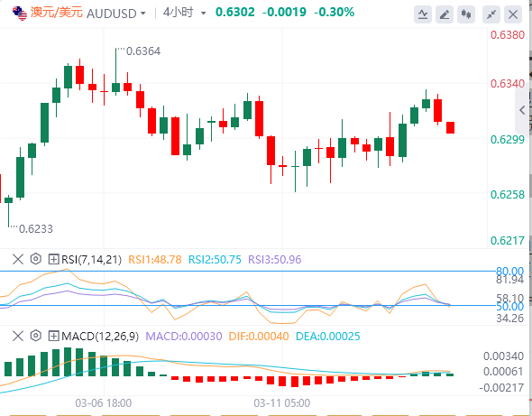Click the MACD:0.00030 value
The width and height of the screenshot is (532, 416).
click(184, 337)
